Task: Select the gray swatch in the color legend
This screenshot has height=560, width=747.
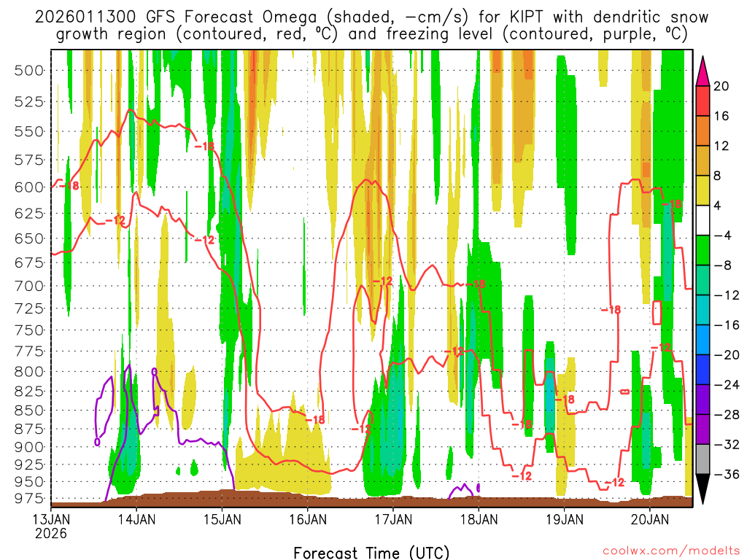Action: coord(704,459)
